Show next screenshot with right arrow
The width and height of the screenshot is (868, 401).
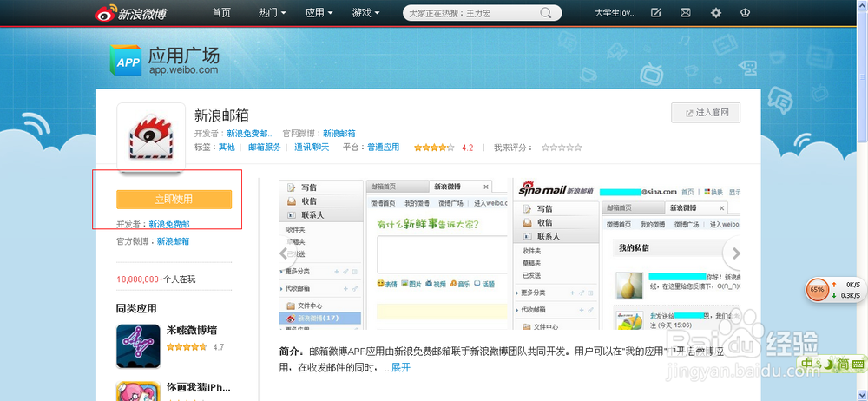pos(736,253)
